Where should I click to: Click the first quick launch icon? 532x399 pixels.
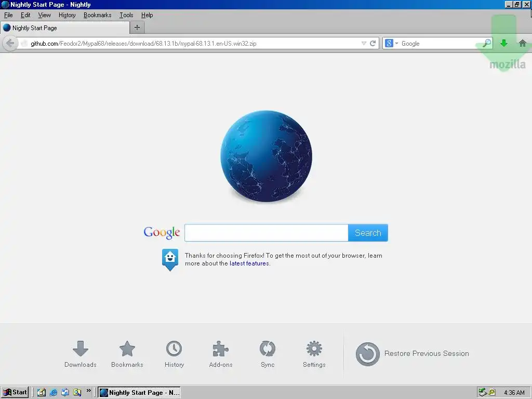[x=42, y=392]
